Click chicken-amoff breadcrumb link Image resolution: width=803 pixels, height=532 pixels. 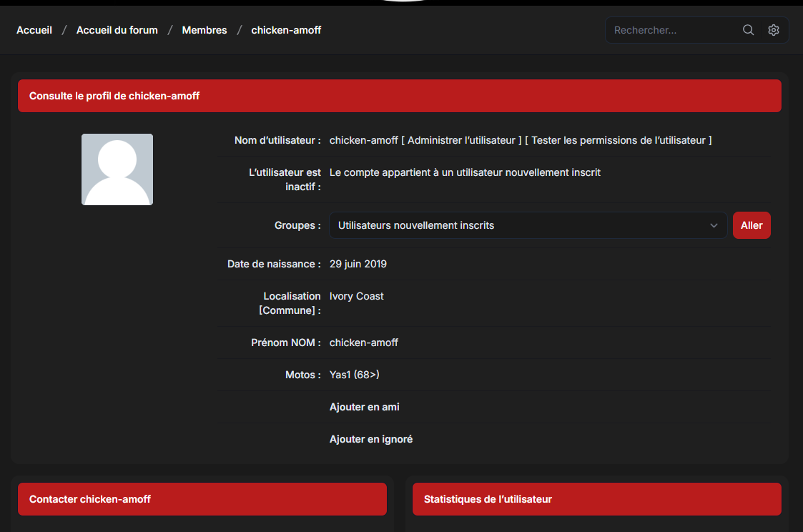click(286, 30)
